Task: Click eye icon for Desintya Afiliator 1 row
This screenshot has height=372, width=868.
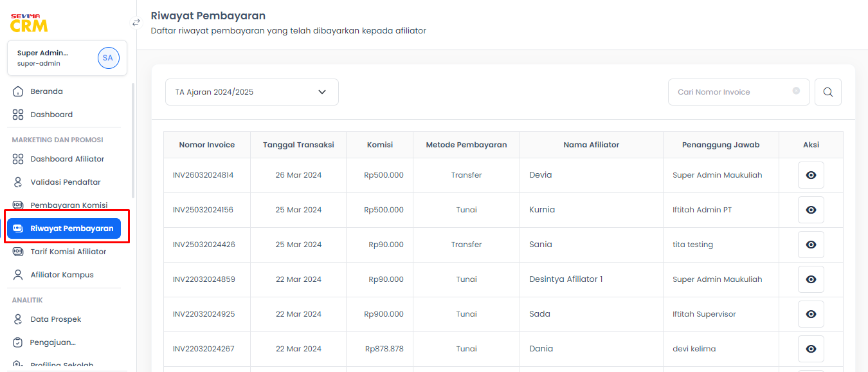Action: 811,279
